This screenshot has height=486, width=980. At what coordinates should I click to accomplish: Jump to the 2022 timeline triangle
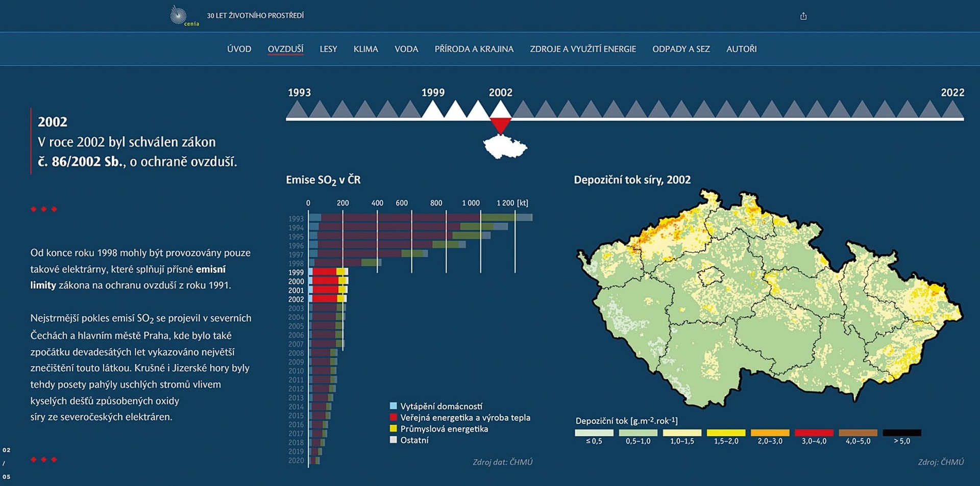(952, 110)
